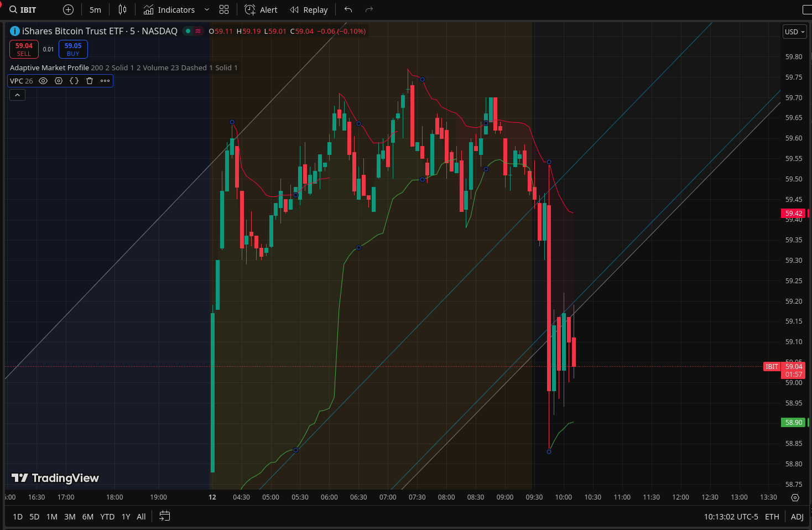The width and height of the screenshot is (812, 530).
Task: Set the range to 6M
Action: [88, 517]
